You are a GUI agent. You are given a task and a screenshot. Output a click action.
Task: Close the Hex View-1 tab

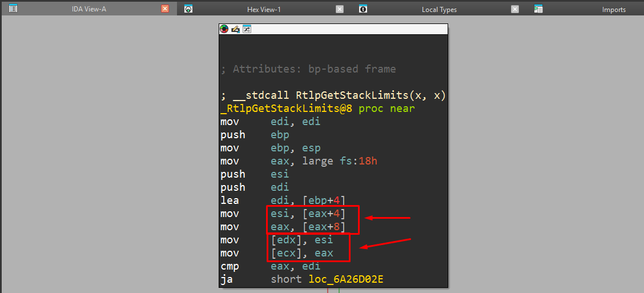(x=340, y=9)
